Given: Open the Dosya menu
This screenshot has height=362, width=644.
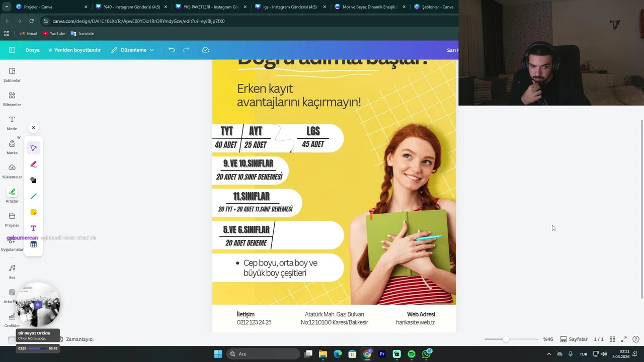Looking at the screenshot, I should pos(33,50).
